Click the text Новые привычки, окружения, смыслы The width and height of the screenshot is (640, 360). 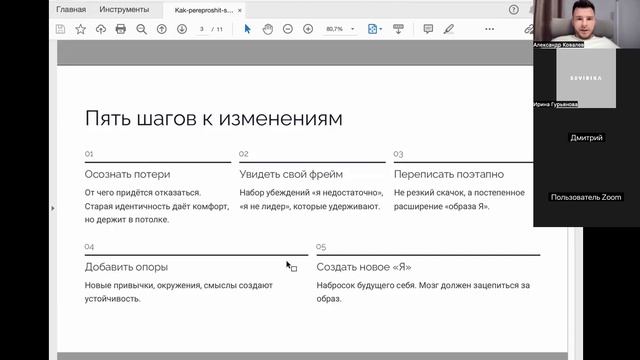click(x=161, y=285)
